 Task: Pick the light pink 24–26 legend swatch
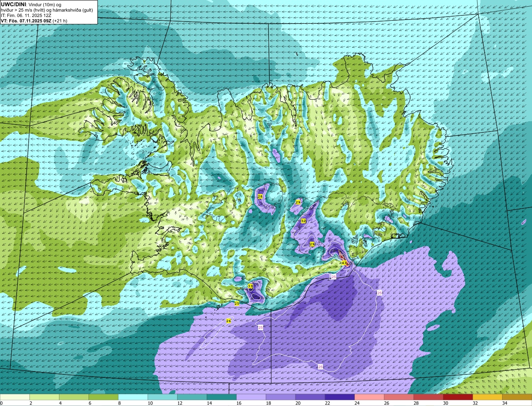369,397
